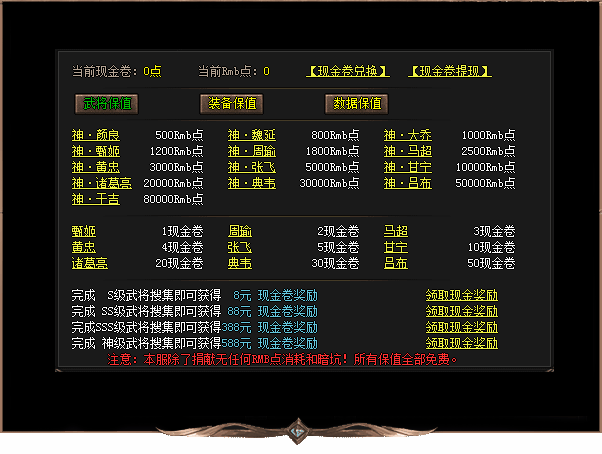The width and height of the screenshot is (602, 454).
Task: Select the 数据保值 tab button
Action: 355,103
